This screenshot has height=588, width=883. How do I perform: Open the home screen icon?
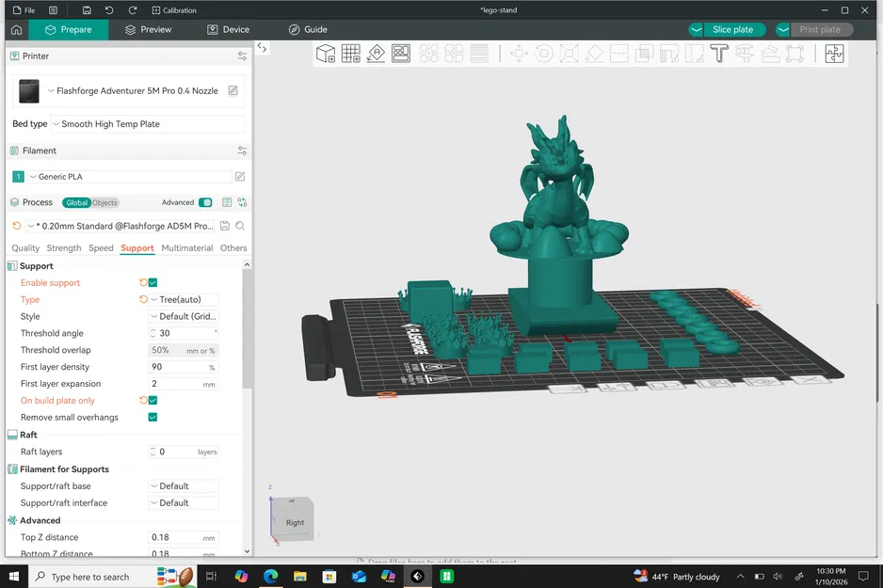click(16, 30)
